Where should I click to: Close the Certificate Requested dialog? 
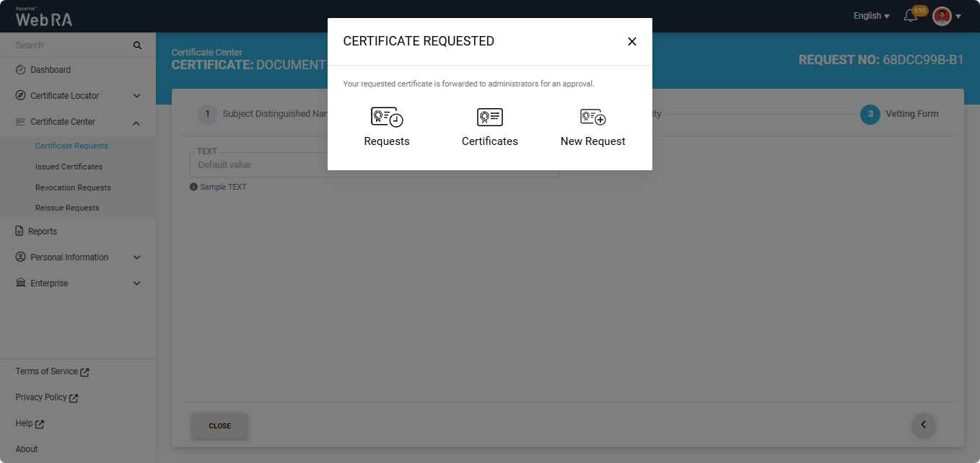631,42
